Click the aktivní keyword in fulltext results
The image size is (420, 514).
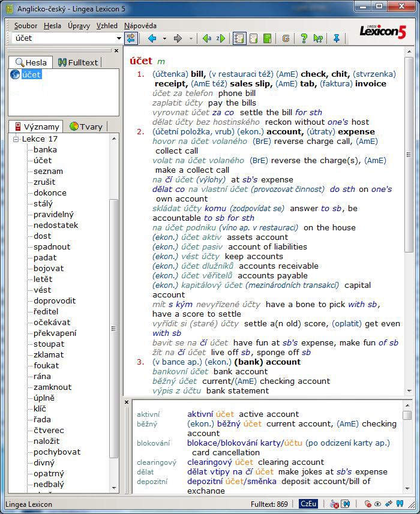148,414
